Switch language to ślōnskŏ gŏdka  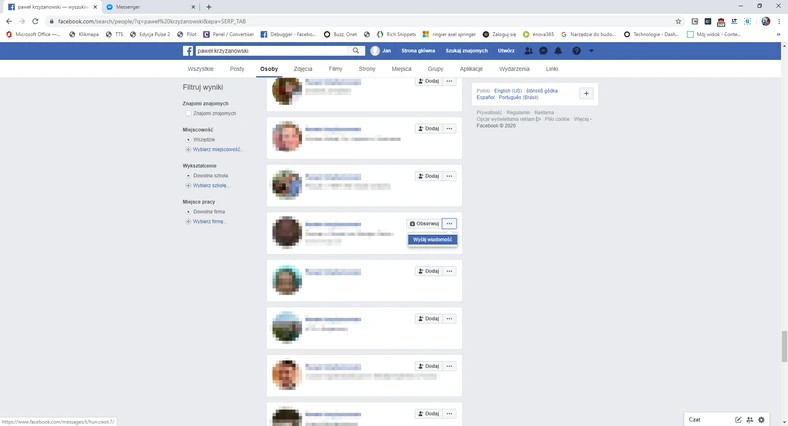click(542, 91)
